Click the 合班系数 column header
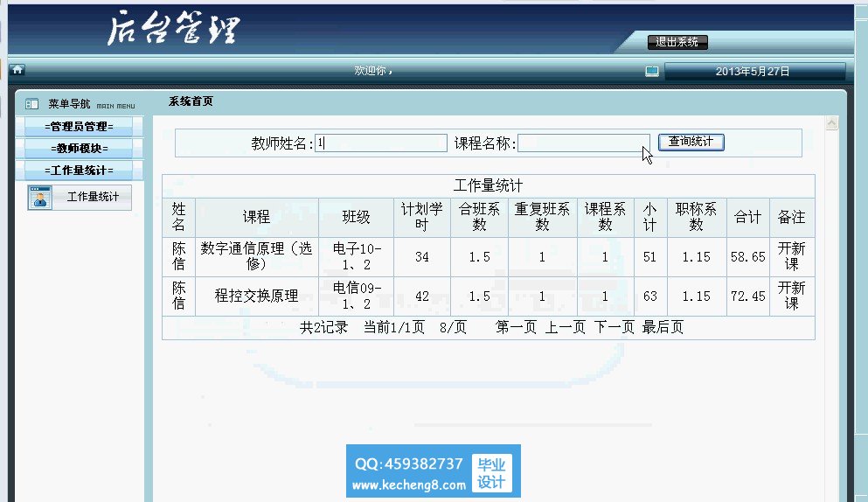 (479, 217)
